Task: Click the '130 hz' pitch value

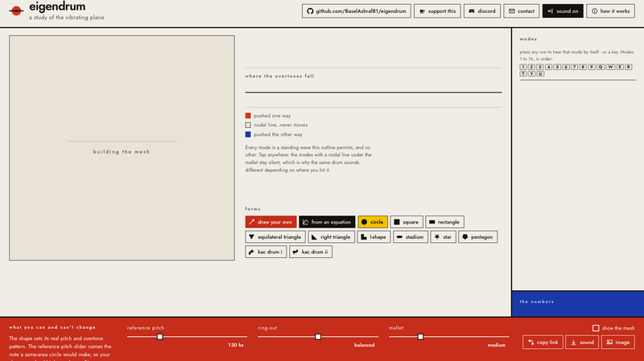Action: click(236, 345)
